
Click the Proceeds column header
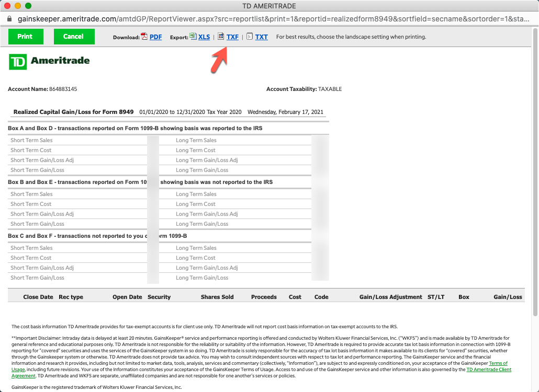[264, 297]
